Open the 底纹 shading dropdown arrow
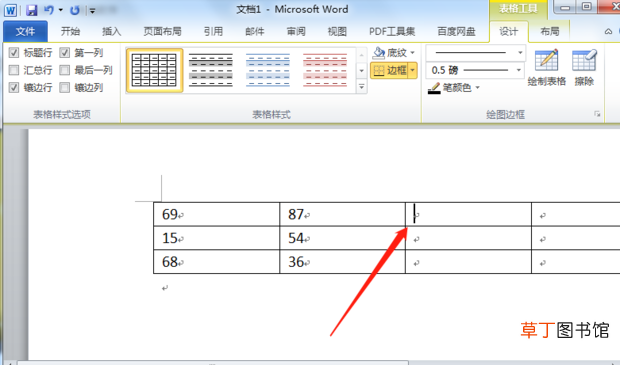This screenshot has height=365, width=620. coord(412,52)
